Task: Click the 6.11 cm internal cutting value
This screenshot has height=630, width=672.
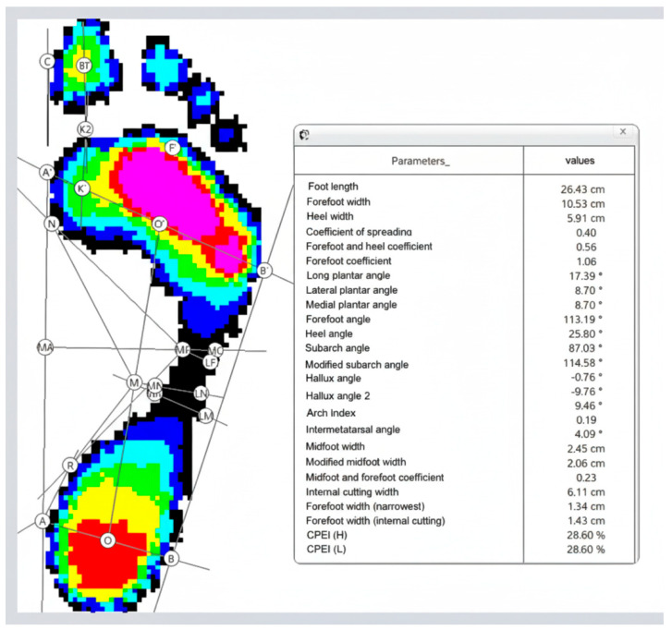Action: [x=586, y=492]
